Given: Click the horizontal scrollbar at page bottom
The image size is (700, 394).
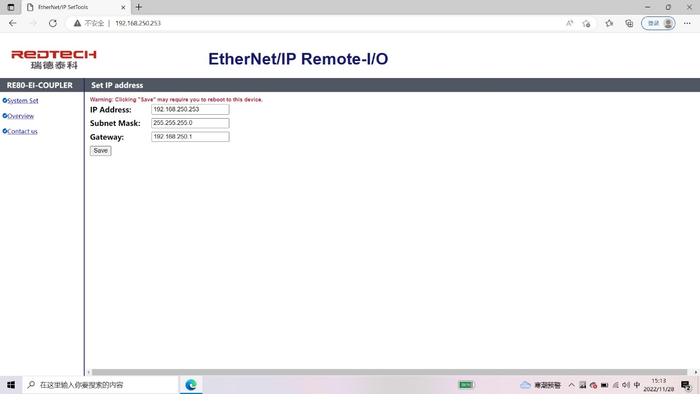Looking at the screenshot, I should click(389, 372).
